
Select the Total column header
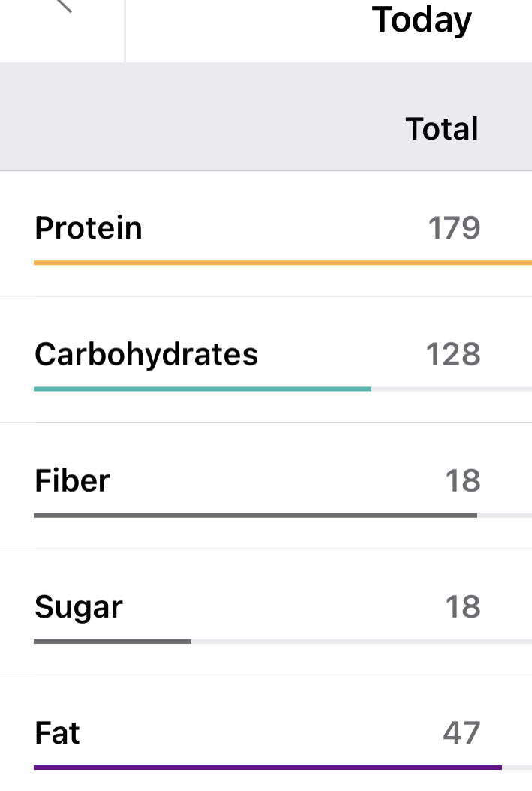point(442,129)
